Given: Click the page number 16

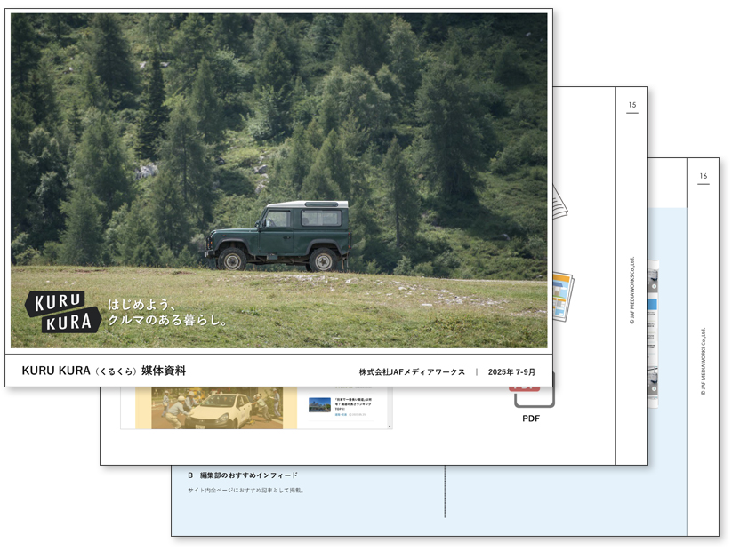Looking at the screenshot, I should pyautogui.click(x=704, y=176).
